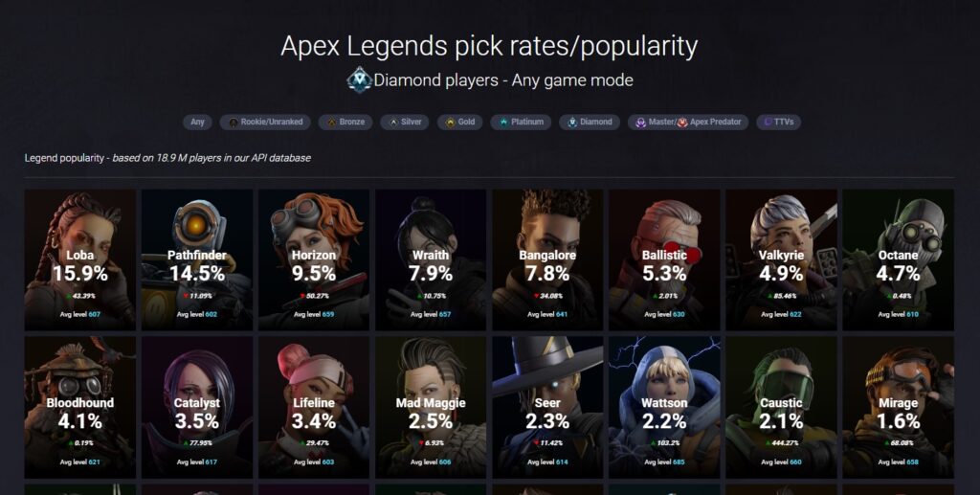The height and width of the screenshot is (495, 980).
Task: Pick the Gold rank filter
Action: [x=460, y=122]
